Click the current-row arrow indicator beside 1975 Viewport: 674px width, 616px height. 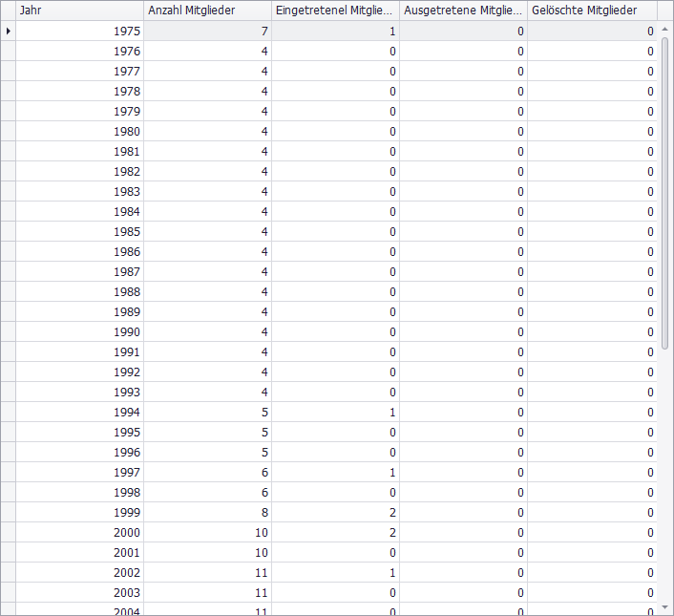click(x=8, y=32)
